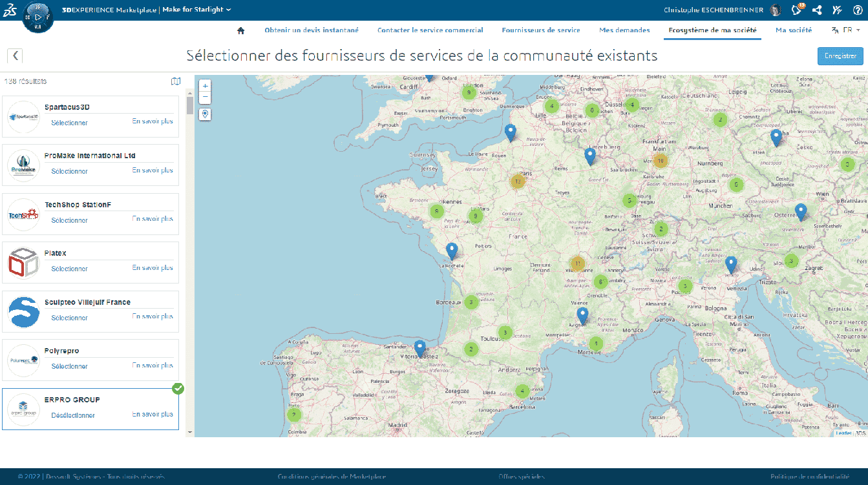Open Contacter le service commercial tab

(x=430, y=30)
